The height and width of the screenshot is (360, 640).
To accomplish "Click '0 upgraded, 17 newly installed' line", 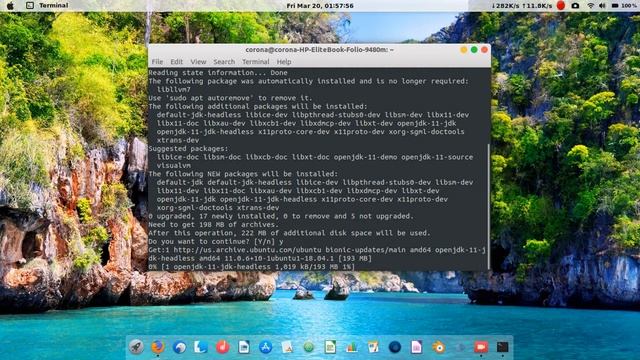I will click(281, 216).
